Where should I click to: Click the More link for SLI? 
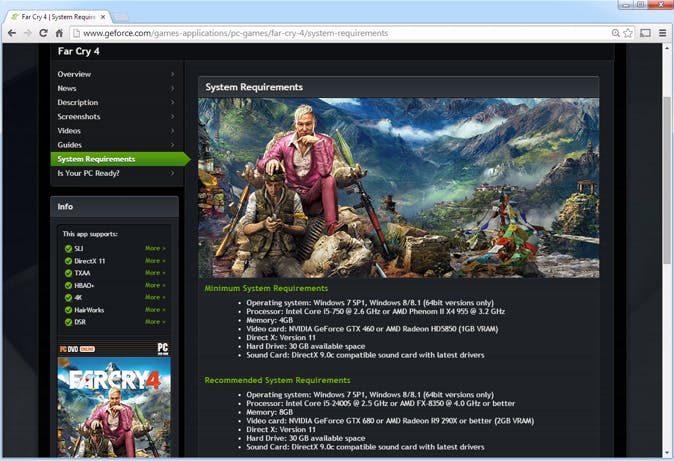[155, 249]
